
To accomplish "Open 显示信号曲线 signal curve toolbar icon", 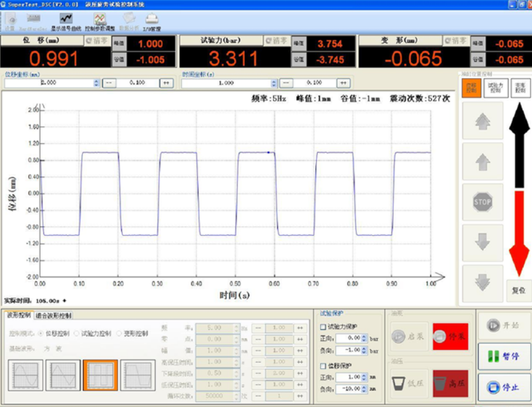I will click(x=66, y=21).
